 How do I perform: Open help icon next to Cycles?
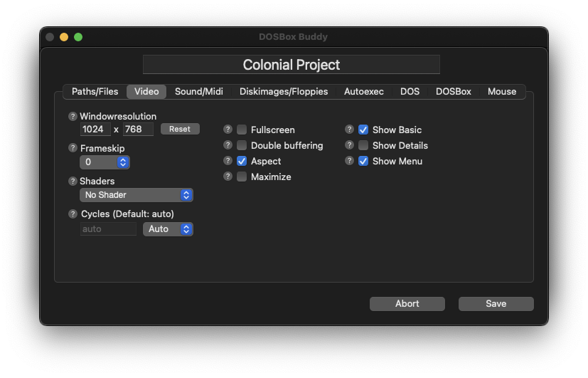[73, 214]
